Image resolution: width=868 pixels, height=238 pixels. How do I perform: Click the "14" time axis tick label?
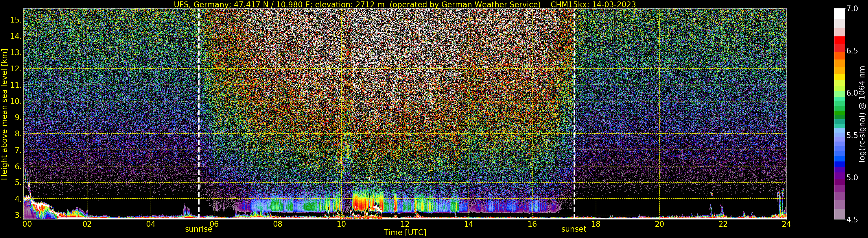point(469,224)
